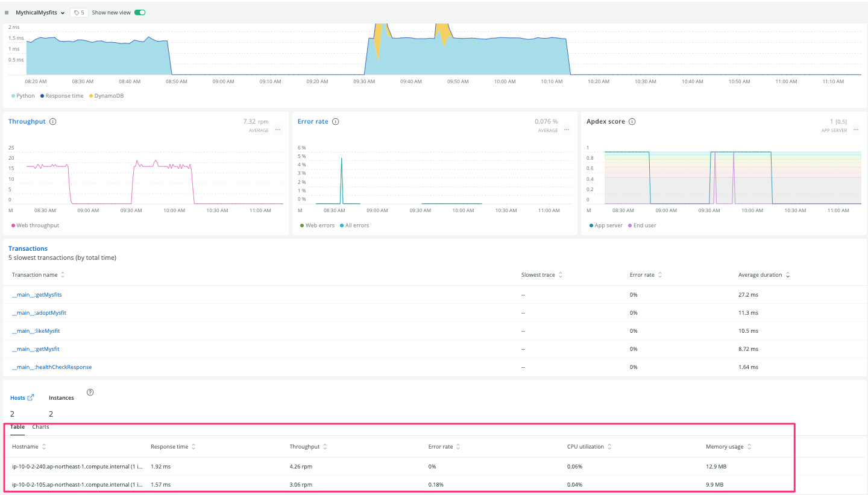Click the Apdex score info icon
The width and height of the screenshot is (868, 495).
click(x=632, y=121)
